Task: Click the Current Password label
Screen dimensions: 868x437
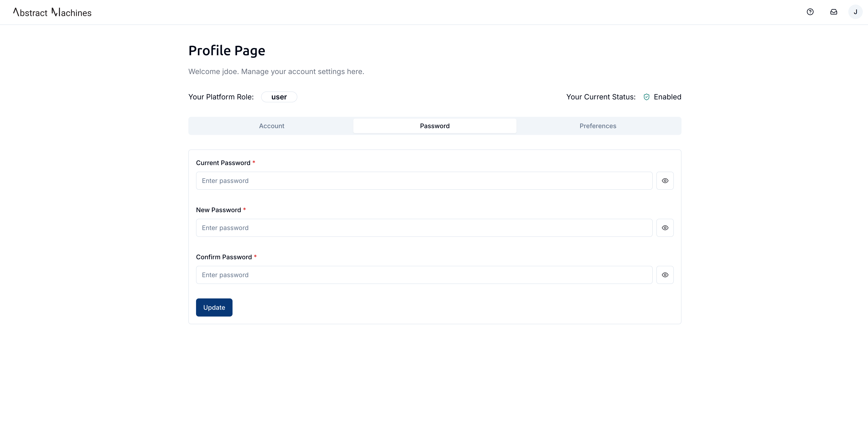Action: 223,163
